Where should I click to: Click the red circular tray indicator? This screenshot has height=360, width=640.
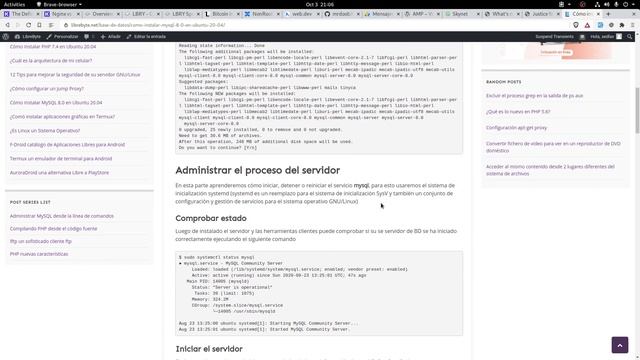tap(583, 4)
